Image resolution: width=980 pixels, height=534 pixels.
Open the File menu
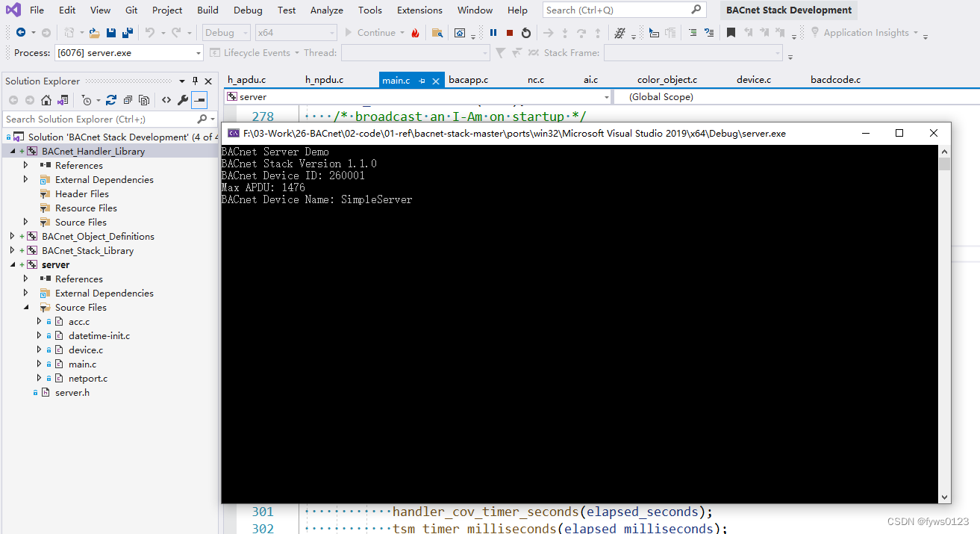click(x=37, y=10)
